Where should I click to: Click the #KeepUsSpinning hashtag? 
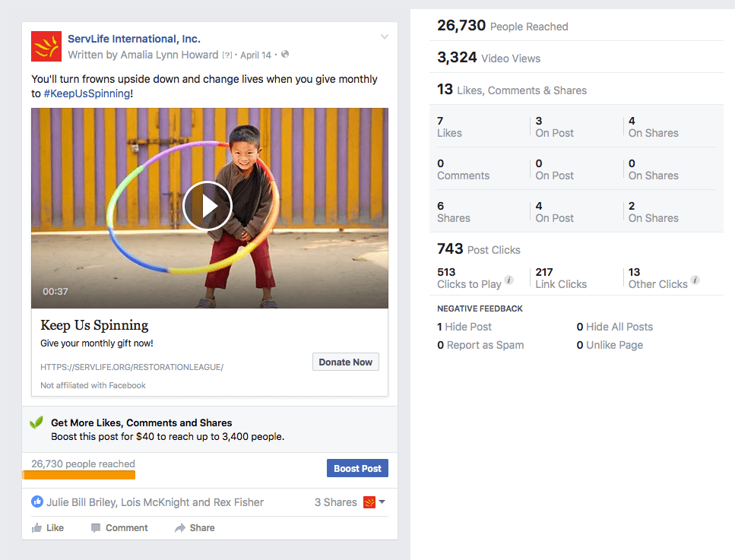87,93
